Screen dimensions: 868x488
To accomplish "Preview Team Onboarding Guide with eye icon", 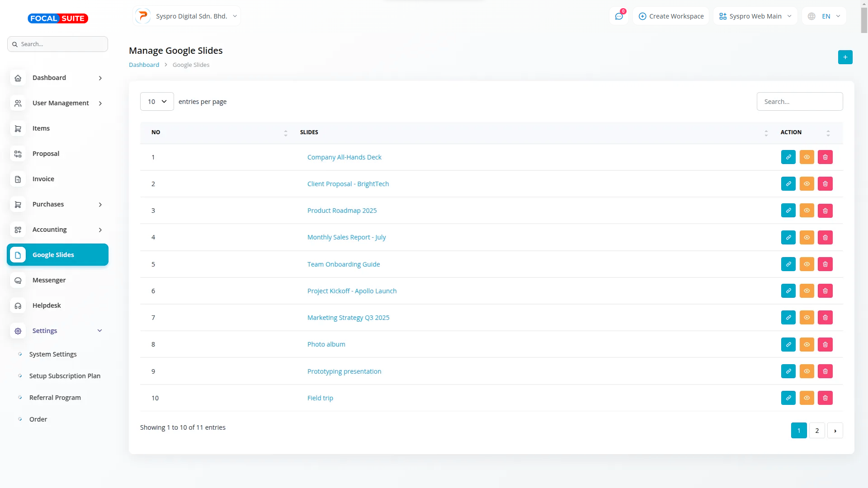I will tap(807, 264).
